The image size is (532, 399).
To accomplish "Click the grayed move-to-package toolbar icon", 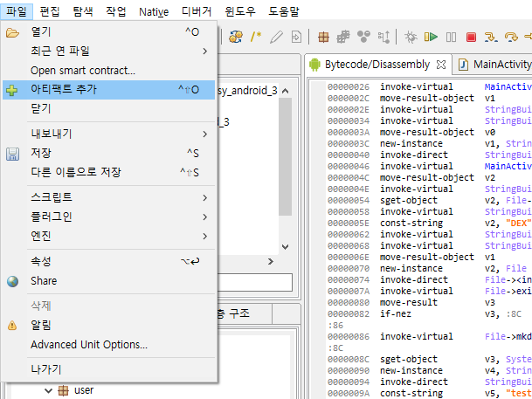I will [x=343, y=37].
